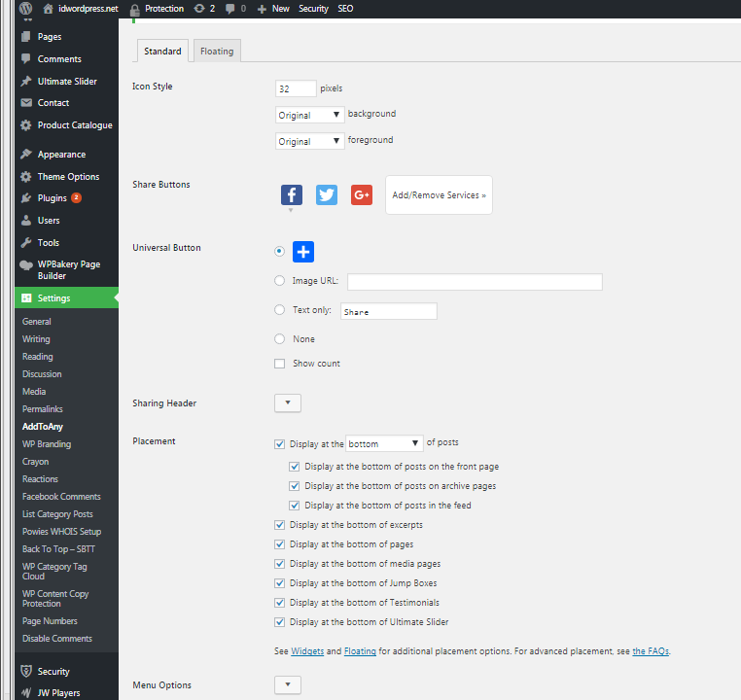Open comments bubble in admin bar

pos(229,8)
